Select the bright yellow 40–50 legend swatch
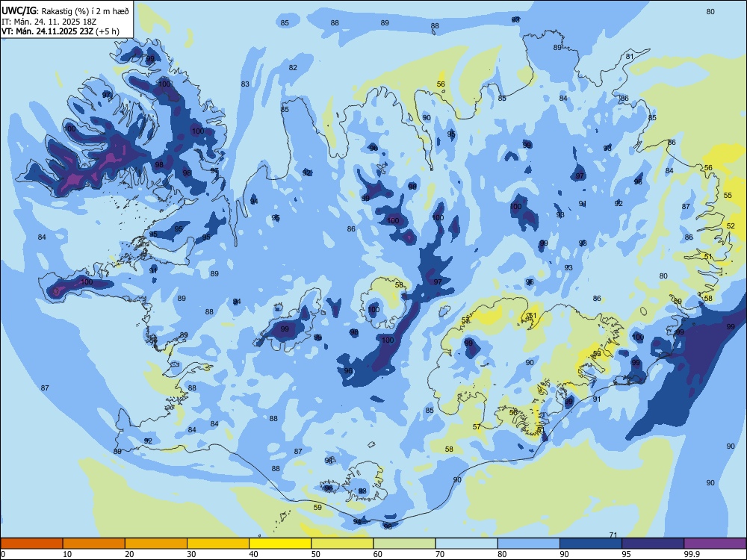 (280, 544)
